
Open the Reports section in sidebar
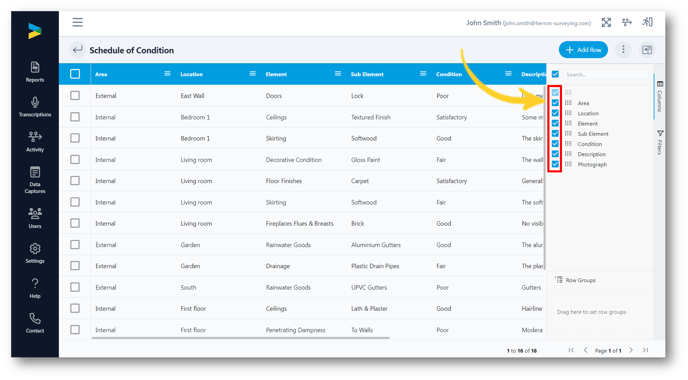[x=35, y=72]
